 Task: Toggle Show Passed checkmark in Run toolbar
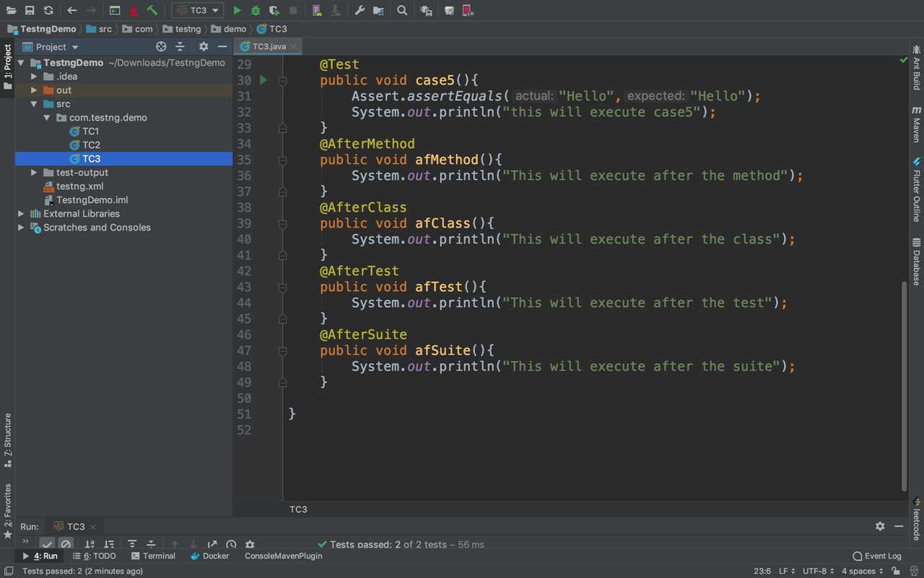click(47, 544)
